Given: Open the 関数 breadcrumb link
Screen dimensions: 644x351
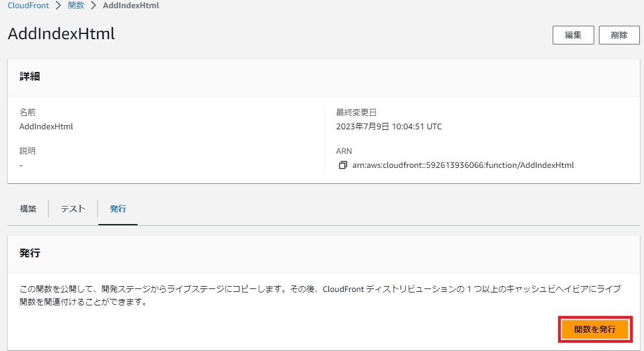Looking at the screenshot, I should pos(76,5).
